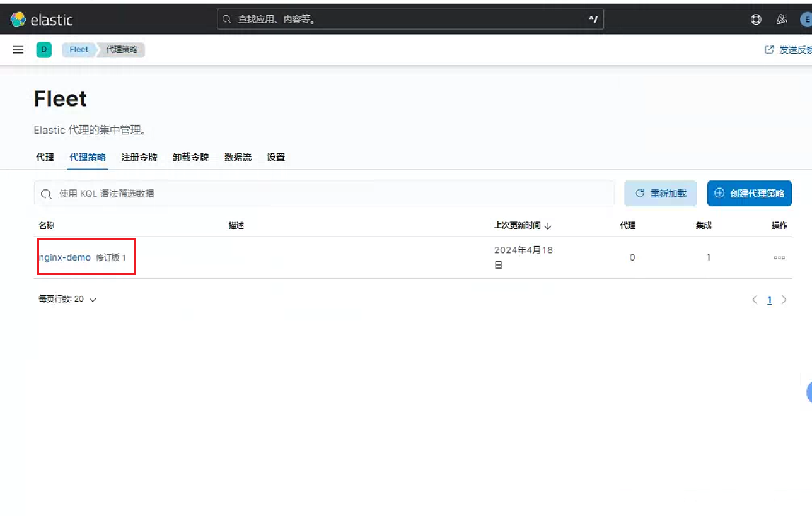
Task: Click the Elastic logo
Action: 42,20
